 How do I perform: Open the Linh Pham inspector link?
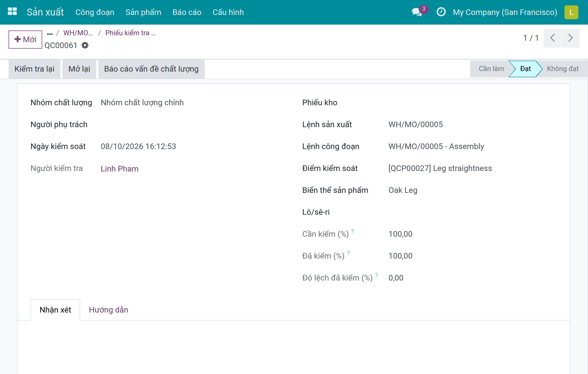[119, 169]
